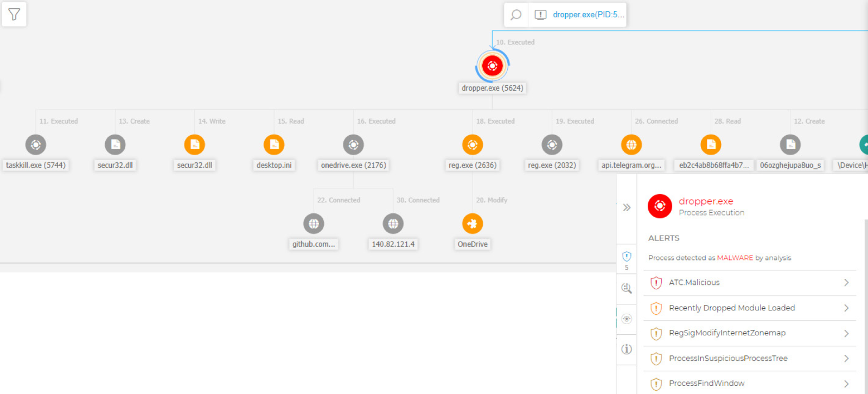
Task: Open the info side panel icon
Action: 627,349
